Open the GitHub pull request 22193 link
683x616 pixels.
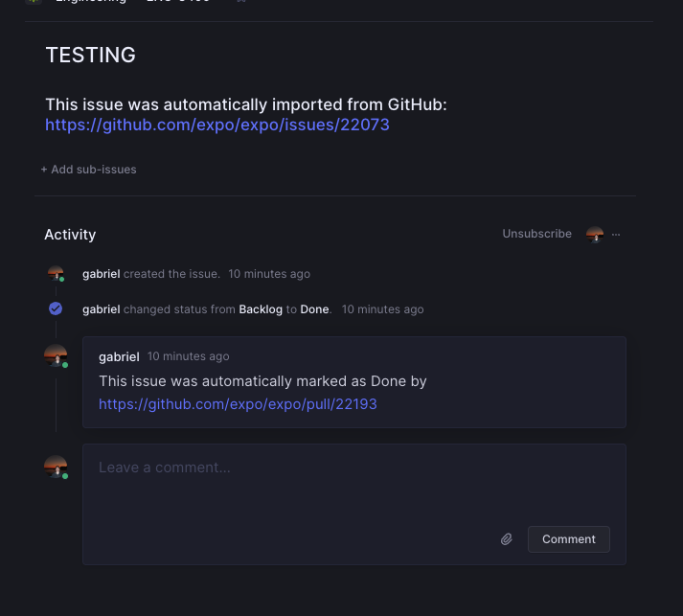pos(238,404)
